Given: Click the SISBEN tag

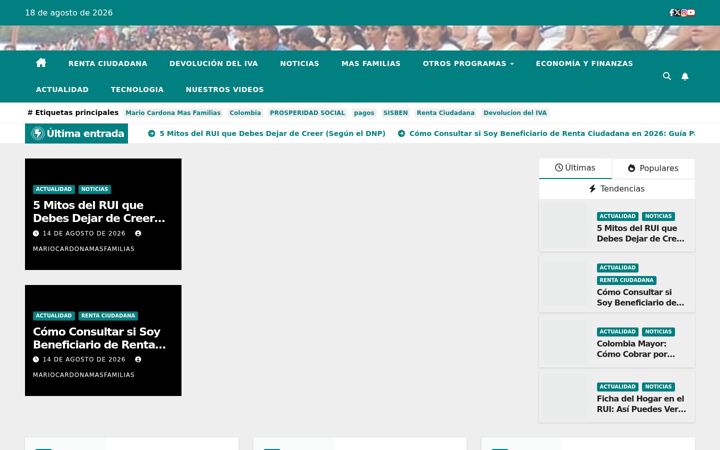Looking at the screenshot, I should point(395,113).
